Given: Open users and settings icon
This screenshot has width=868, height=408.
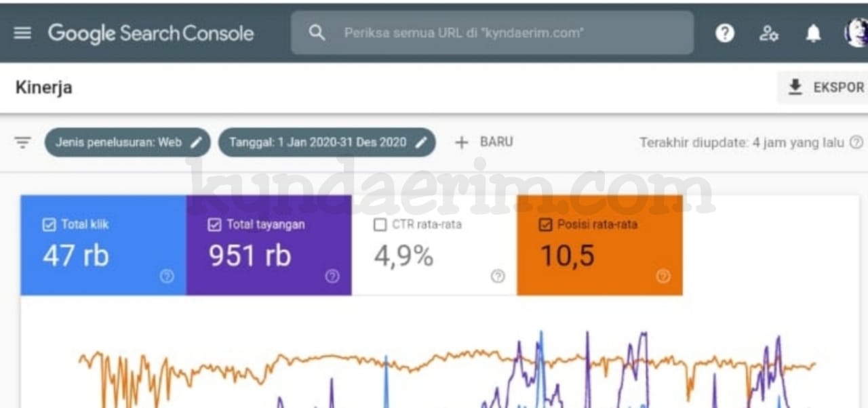Looking at the screenshot, I should (768, 33).
